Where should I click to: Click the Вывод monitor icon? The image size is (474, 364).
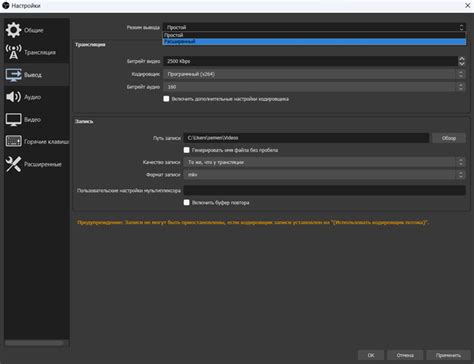coord(13,75)
